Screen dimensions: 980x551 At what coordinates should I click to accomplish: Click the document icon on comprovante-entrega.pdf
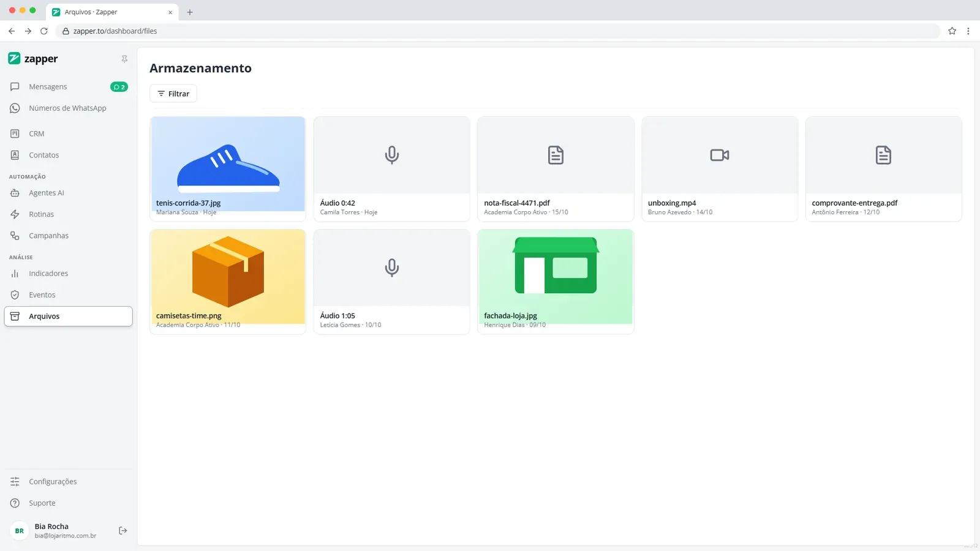coord(883,155)
